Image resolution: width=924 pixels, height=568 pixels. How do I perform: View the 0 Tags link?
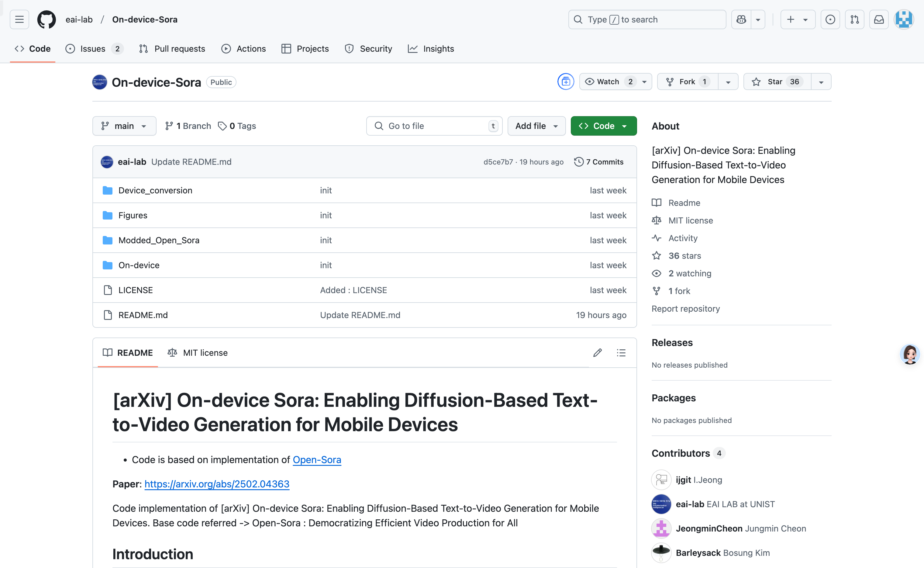(237, 126)
